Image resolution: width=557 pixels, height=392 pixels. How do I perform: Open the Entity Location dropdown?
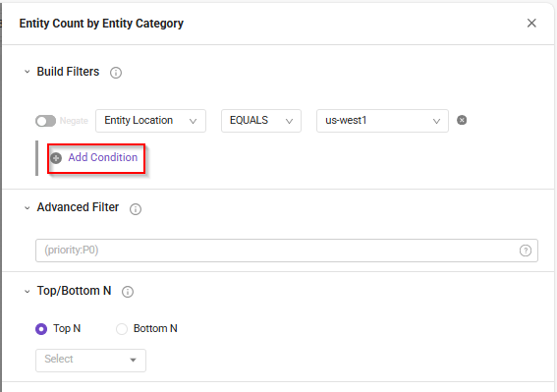(150, 121)
